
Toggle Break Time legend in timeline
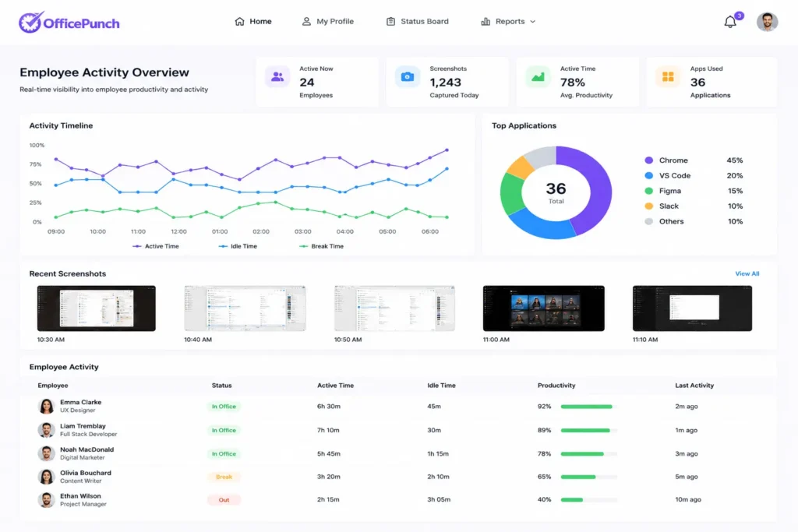(x=322, y=246)
